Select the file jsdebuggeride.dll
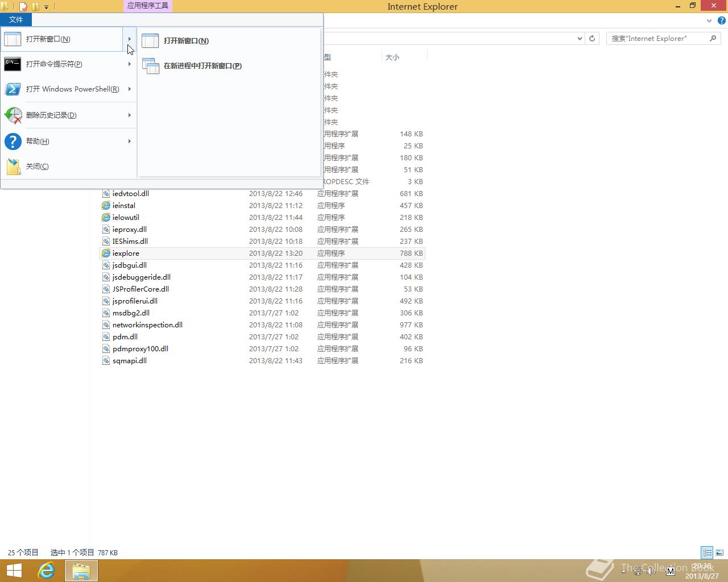Screen dimensions: 728x582 pos(142,277)
